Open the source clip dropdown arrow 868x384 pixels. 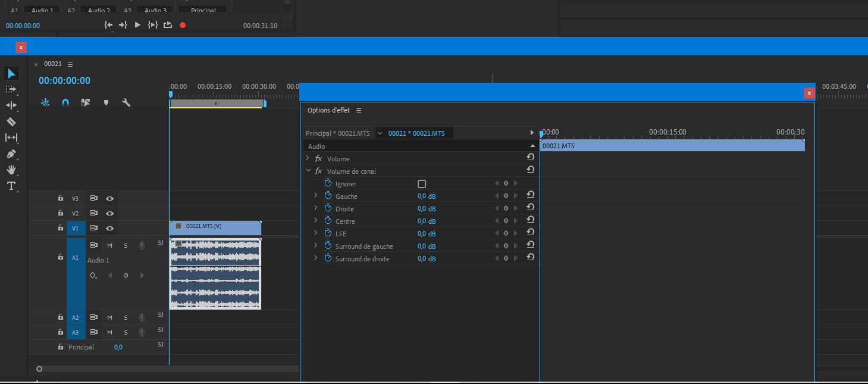pos(380,133)
